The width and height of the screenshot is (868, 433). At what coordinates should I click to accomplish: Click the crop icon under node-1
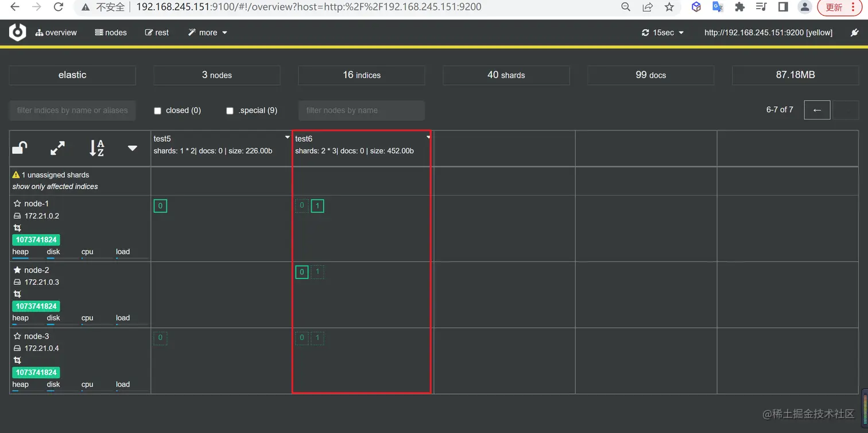17,228
